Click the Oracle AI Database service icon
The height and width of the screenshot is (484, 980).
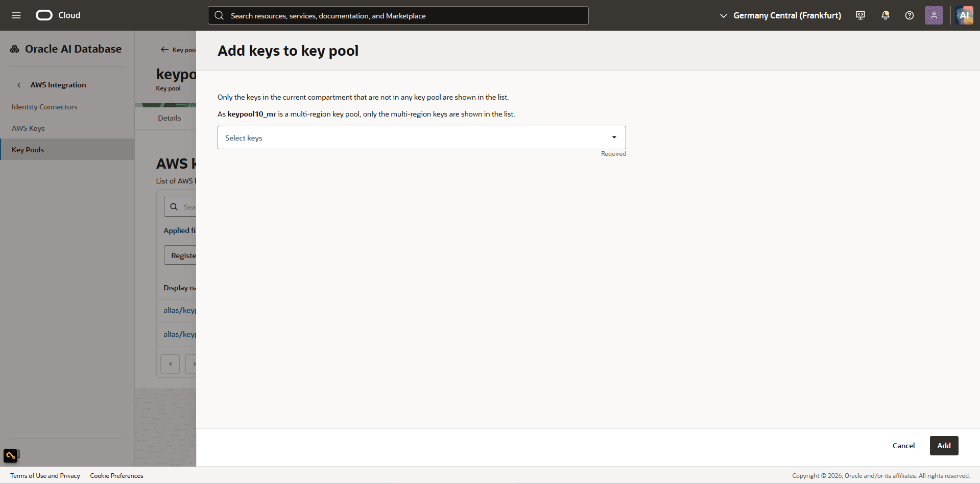tap(15, 49)
